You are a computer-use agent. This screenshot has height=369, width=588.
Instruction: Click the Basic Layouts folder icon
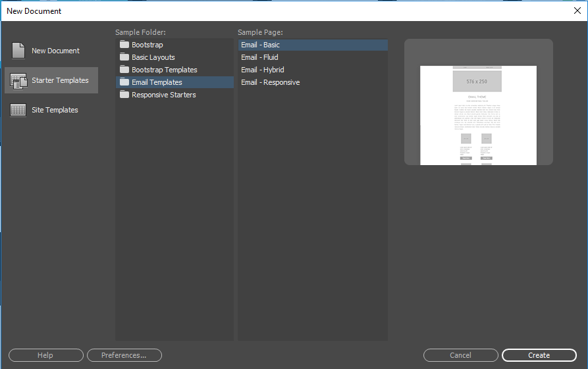[x=124, y=57]
